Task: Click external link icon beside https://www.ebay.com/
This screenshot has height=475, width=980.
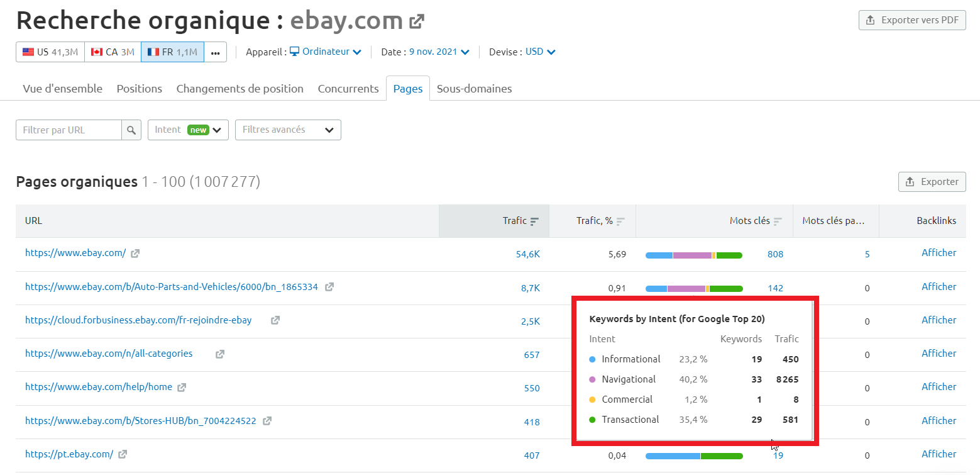Action: 135,253
